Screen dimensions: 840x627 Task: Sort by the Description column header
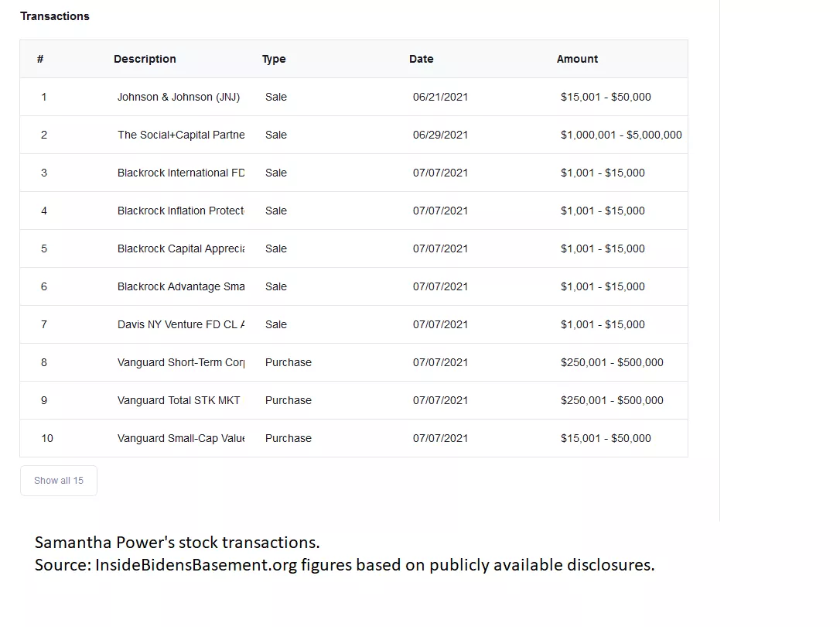[145, 59]
